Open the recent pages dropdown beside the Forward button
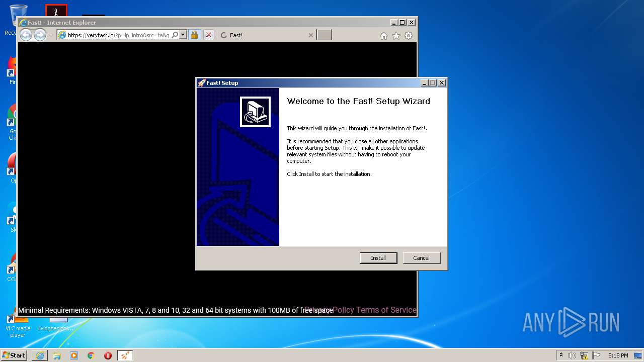Viewport: 644px width, 362px height. [51, 35]
